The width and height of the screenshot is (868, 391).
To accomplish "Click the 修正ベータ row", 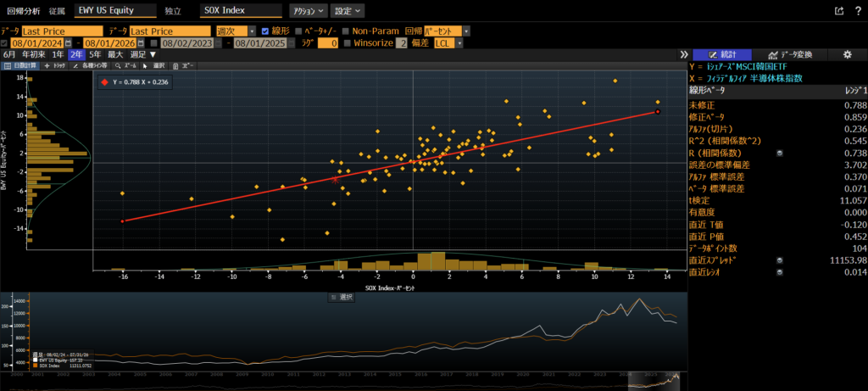I will pyautogui.click(x=777, y=117).
